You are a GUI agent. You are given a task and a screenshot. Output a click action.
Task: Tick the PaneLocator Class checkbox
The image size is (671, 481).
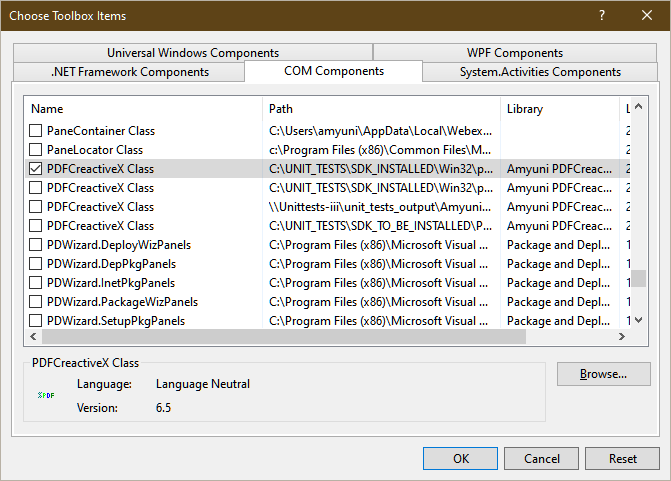pyautogui.click(x=36, y=150)
